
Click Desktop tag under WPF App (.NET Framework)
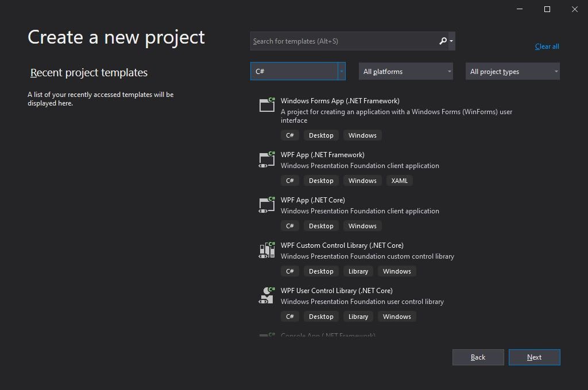tap(321, 181)
